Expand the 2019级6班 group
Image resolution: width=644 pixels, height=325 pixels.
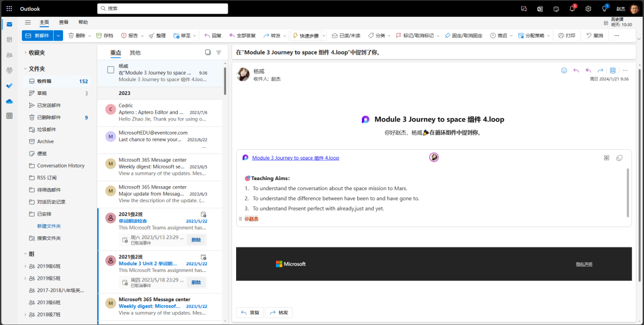click(25, 266)
